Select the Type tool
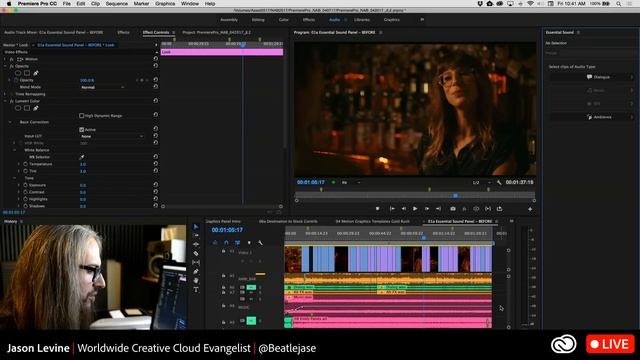 (x=196, y=289)
